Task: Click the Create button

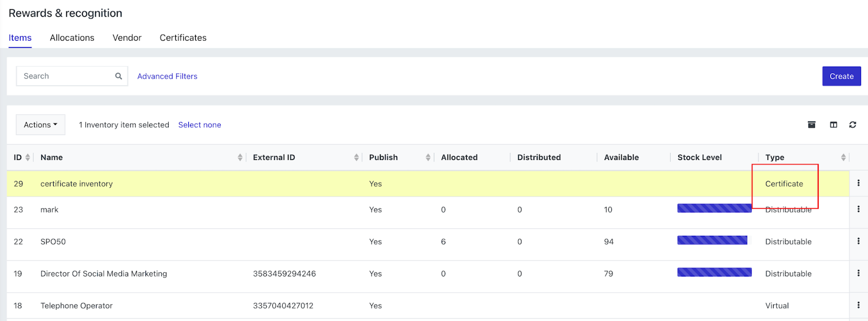Action: tap(841, 76)
